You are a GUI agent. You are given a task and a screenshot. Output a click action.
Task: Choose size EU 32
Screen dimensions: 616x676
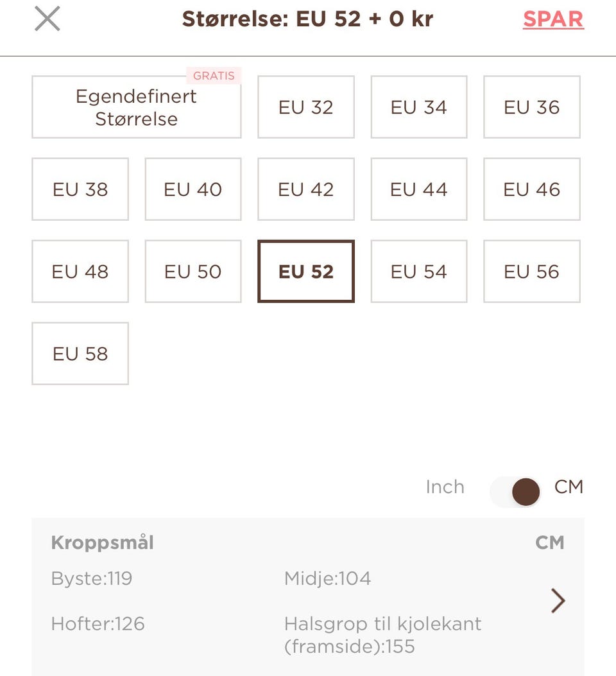point(306,107)
